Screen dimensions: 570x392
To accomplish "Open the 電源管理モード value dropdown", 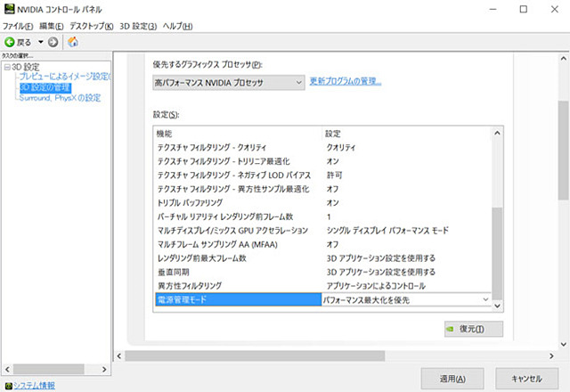I will [x=485, y=299].
